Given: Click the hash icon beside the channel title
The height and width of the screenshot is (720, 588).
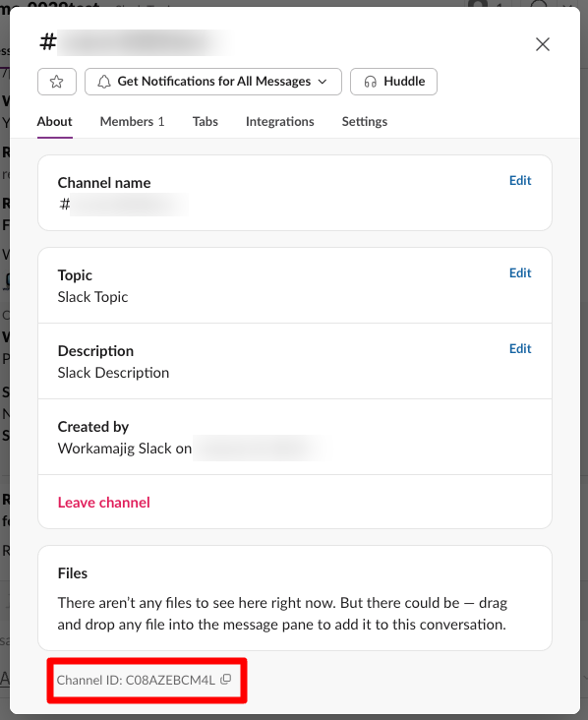Looking at the screenshot, I should [48, 42].
